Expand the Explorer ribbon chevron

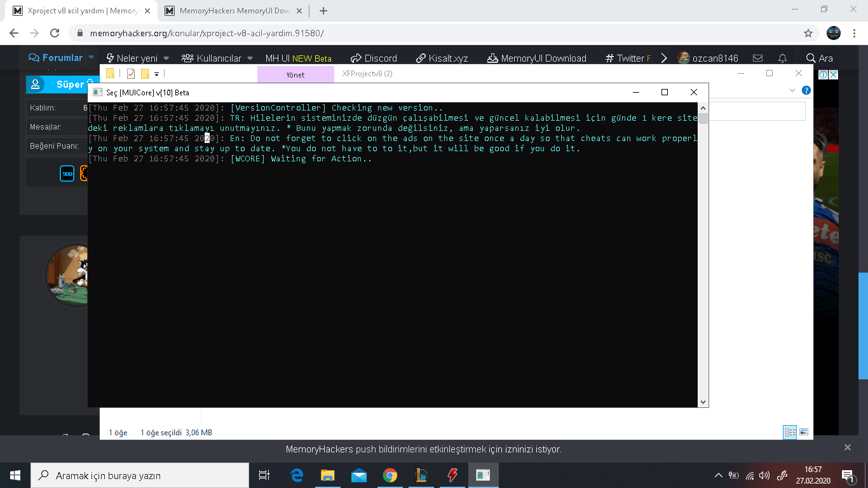pyautogui.click(x=792, y=91)
